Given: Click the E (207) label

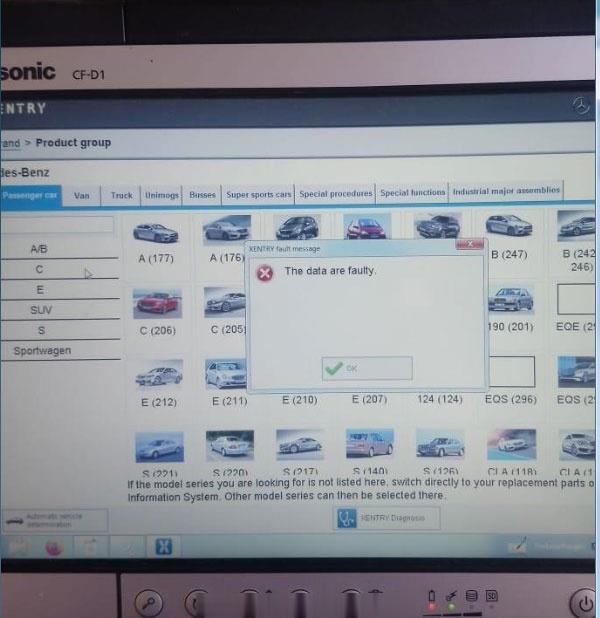Looking at the screenshot, I should point(369,400).
